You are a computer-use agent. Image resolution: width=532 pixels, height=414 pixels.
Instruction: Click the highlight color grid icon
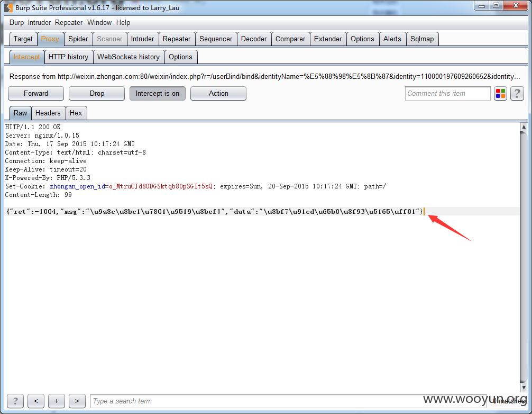tap(500, 93)
